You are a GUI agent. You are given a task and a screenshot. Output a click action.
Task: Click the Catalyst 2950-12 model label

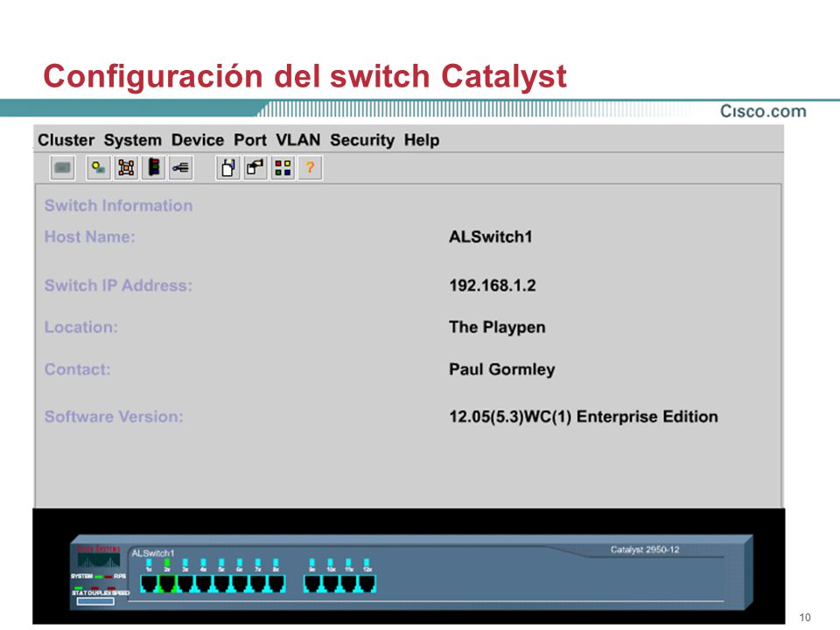[645, 549]
